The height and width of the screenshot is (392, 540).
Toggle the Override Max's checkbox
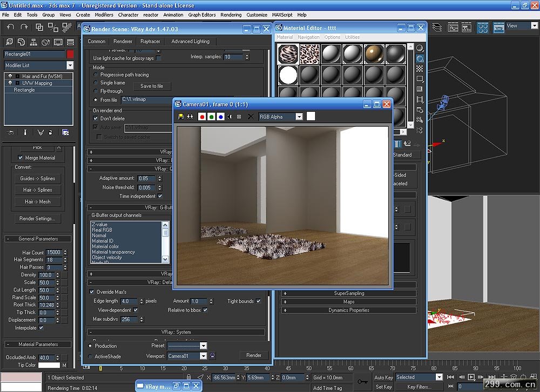[x=92, y=292]
